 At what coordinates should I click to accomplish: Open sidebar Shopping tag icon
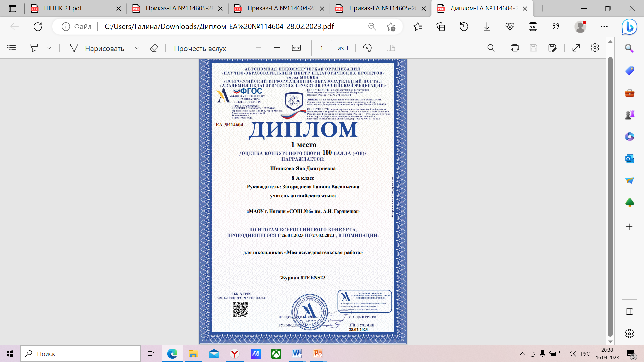pyautogui.click(x=629, y=71)
